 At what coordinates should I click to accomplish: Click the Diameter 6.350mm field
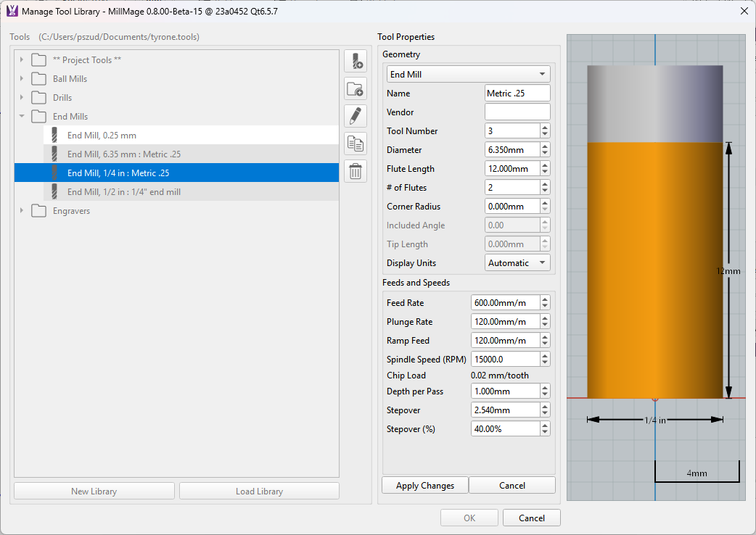pos(512,150)
